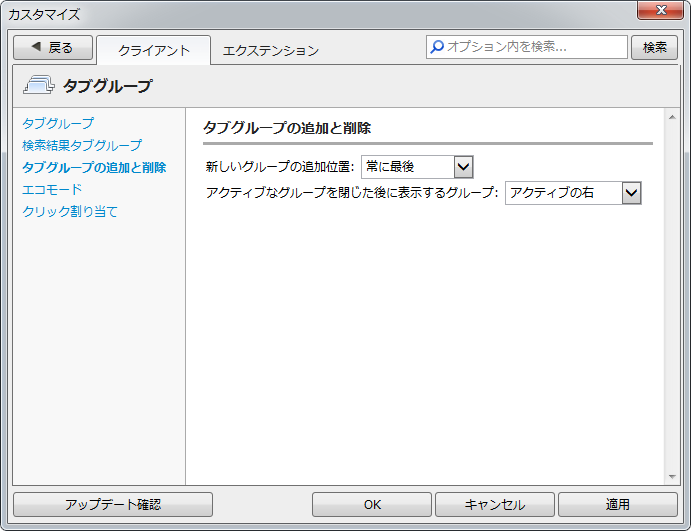Click the オプション内を検索 search field
This screenshot has height=531, width=691.
pos(527,47)
